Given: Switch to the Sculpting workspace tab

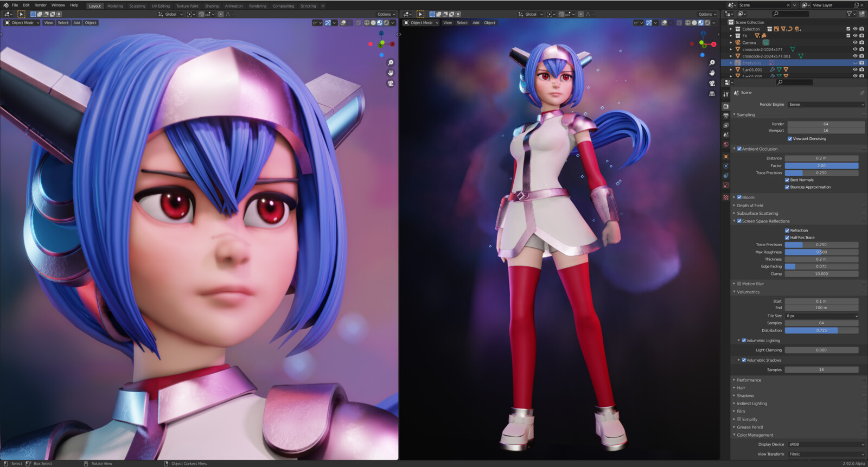Looking at the screenshot, I should 137,6.
